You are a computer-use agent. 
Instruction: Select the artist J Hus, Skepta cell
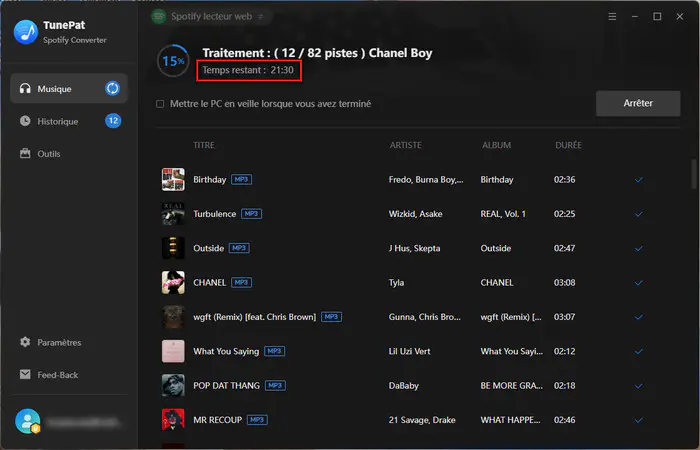coord(414,248)
